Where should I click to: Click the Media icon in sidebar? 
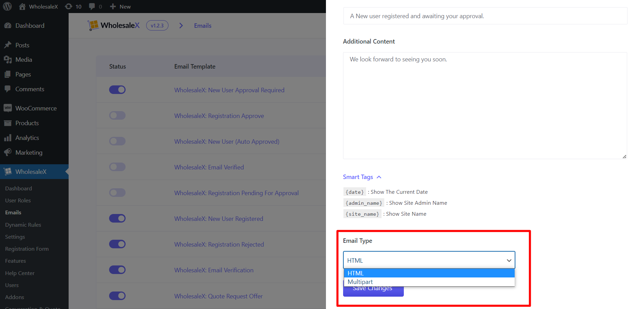click(x=8, y=60)
